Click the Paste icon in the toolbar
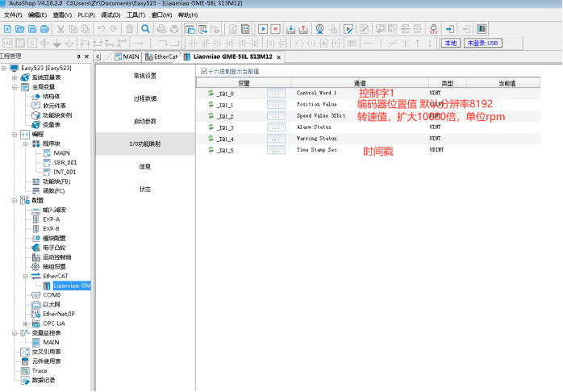The image size is (563, 392). pos(85,29)
